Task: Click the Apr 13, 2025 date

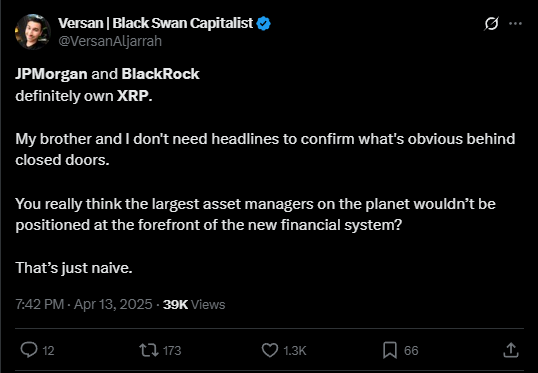Action: [113, 304]
